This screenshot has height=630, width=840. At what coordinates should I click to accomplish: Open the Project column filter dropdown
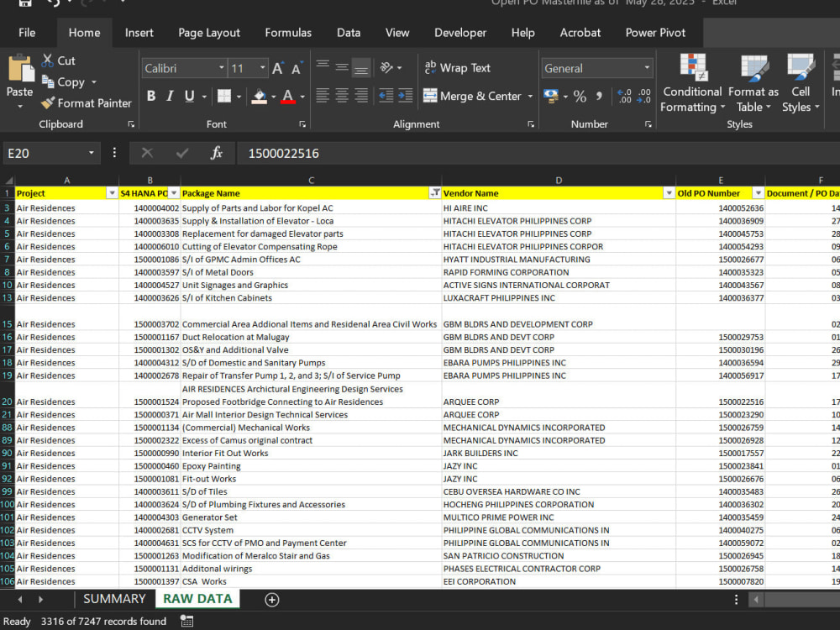[112, 193]
